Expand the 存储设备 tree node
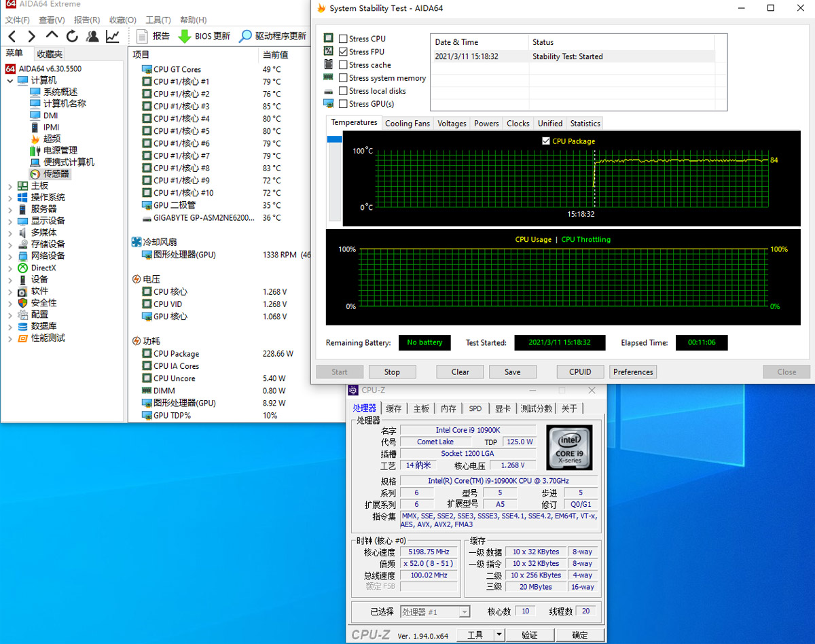 (10, 245)
